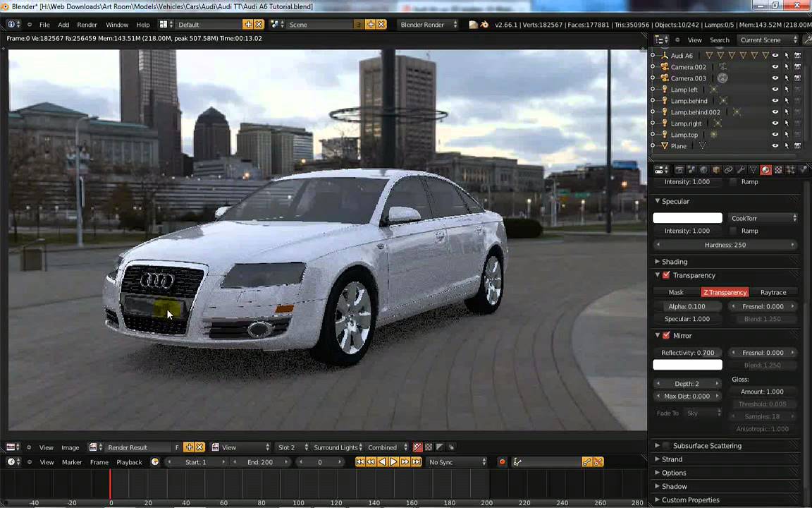The height and width of the screenshot is (508, 812).
Task: Open the Texture properties checker tab icon
Action: pyautogui.click(x=778, y=169)
